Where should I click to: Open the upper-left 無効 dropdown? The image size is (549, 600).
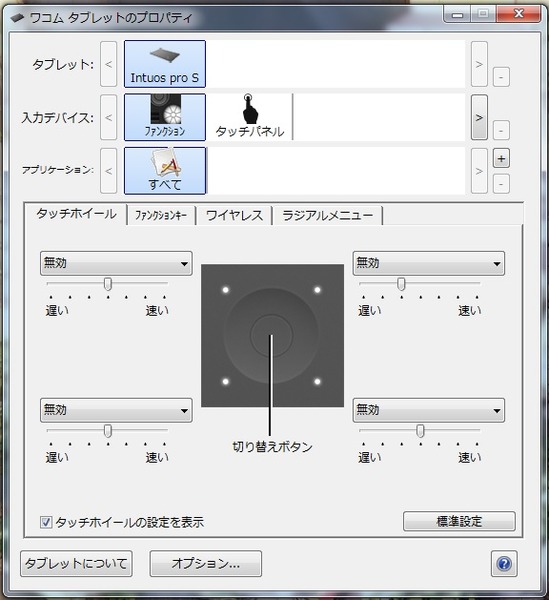(116, 263)
